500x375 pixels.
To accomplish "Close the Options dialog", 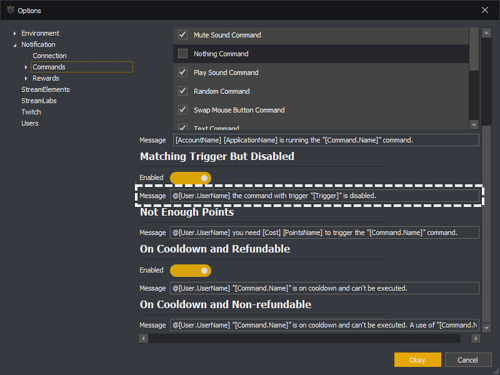I will (x=485, y=10).
